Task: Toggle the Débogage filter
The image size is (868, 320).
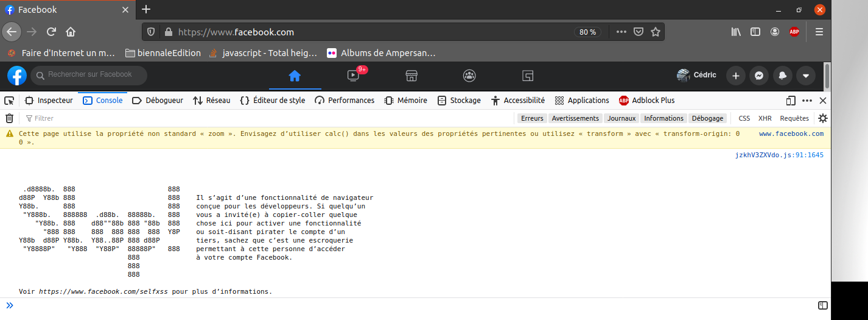Action: tap(707, 118)
